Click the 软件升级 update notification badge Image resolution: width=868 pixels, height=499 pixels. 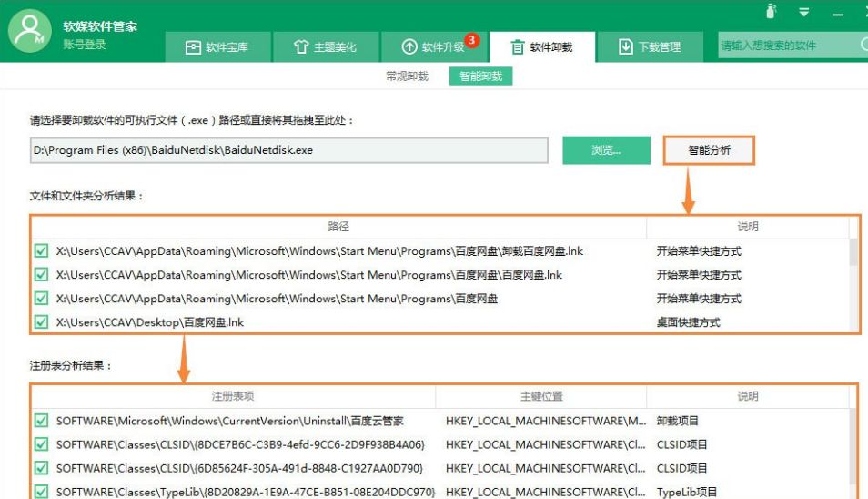[471, 40]
